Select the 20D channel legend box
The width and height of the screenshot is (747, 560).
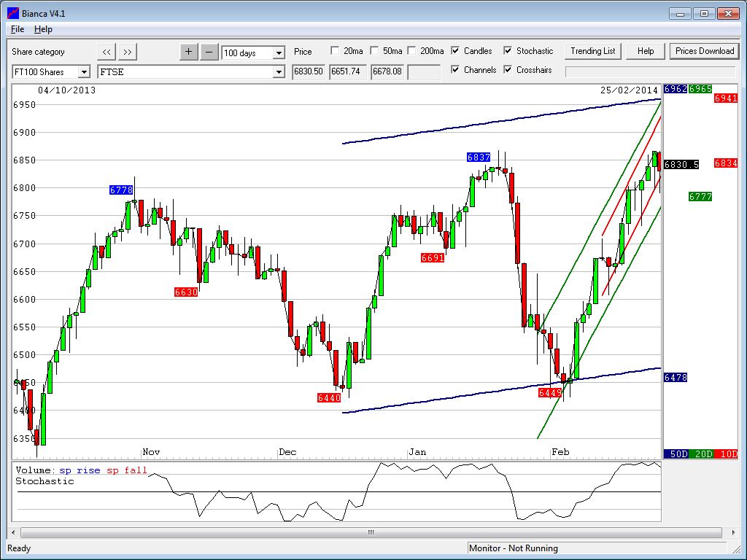(701, 454)
